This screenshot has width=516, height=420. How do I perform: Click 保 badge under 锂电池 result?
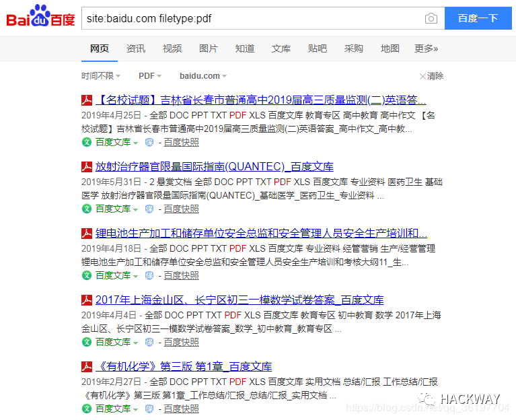tap(149, 275)
